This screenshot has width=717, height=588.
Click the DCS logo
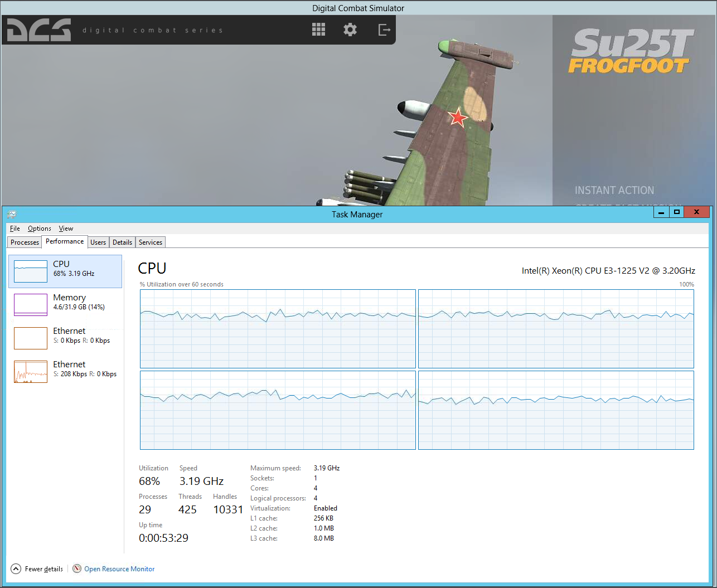tap(39, 30)
